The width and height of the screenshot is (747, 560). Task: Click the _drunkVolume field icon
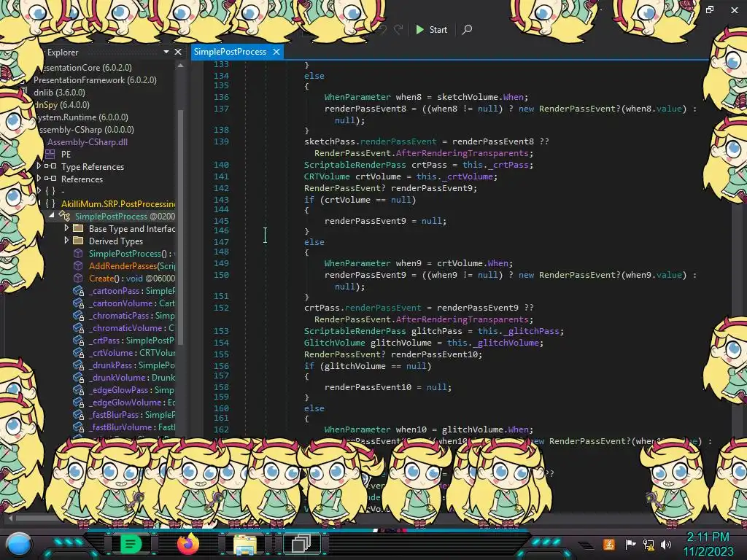point(78,377)
